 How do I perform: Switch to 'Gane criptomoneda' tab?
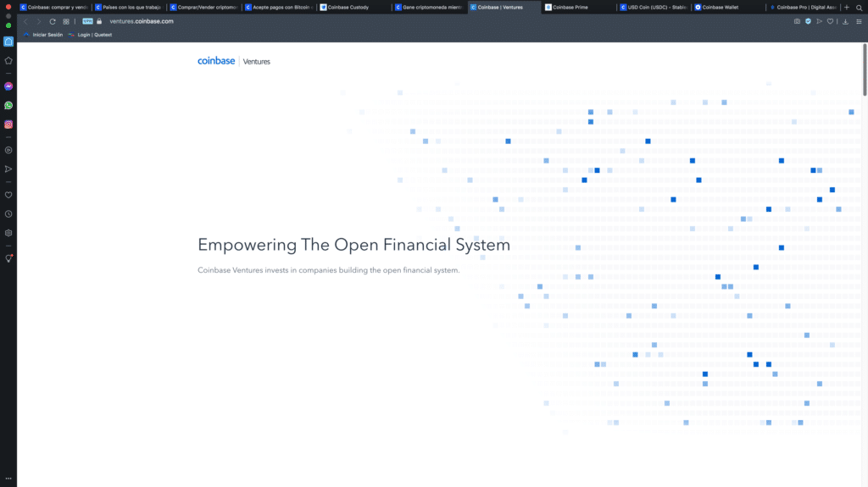[430, 7]
